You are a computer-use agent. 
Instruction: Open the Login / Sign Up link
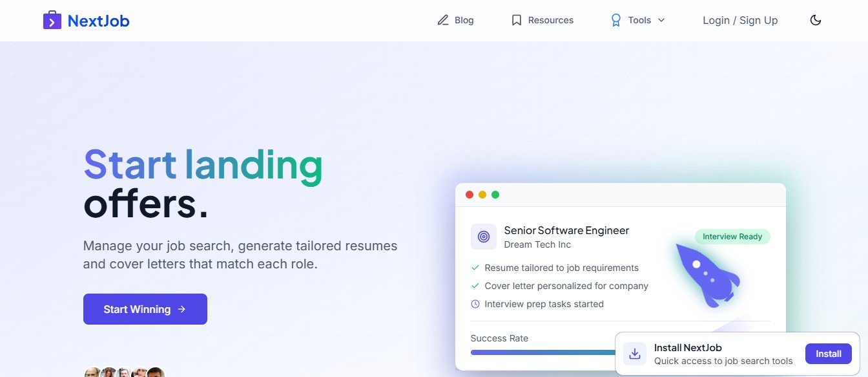pyautogui.click(x=740, y=20)
